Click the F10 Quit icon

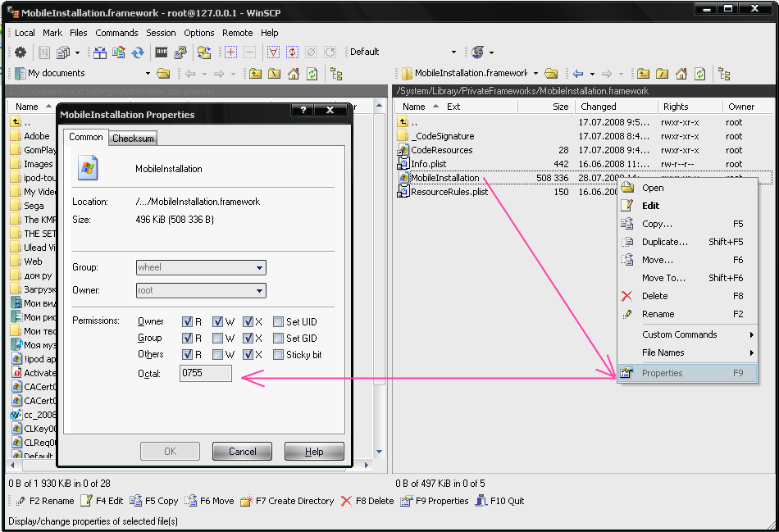(x=481, y=501)
